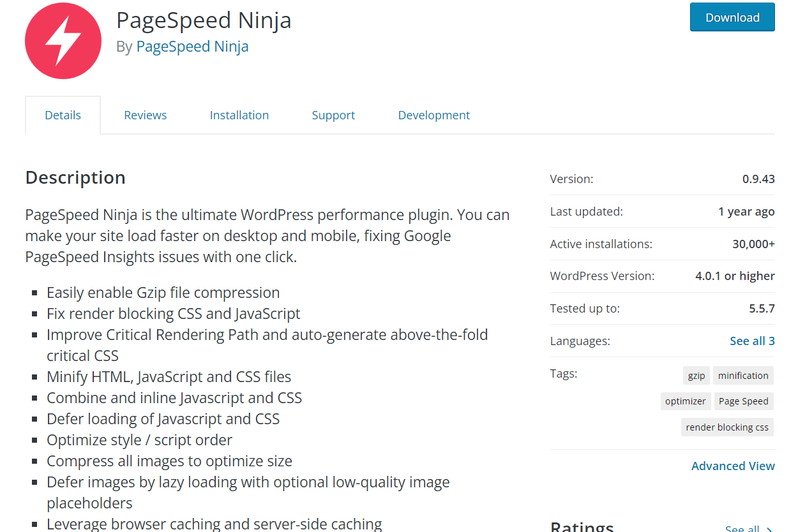Click the version number 0.9.43
The height and width of the screenshot is (532, 805).
click(758, 179)
